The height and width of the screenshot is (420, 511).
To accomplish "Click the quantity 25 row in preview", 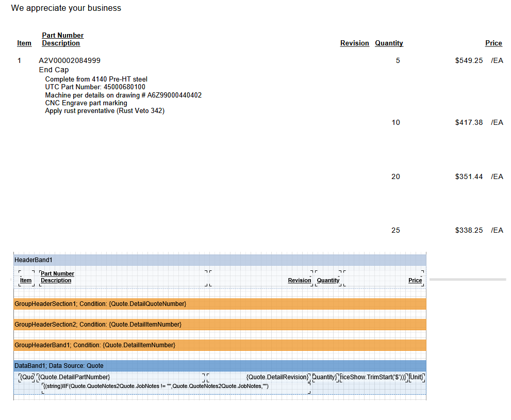I will pyautogui.click(x=395, y=231).
